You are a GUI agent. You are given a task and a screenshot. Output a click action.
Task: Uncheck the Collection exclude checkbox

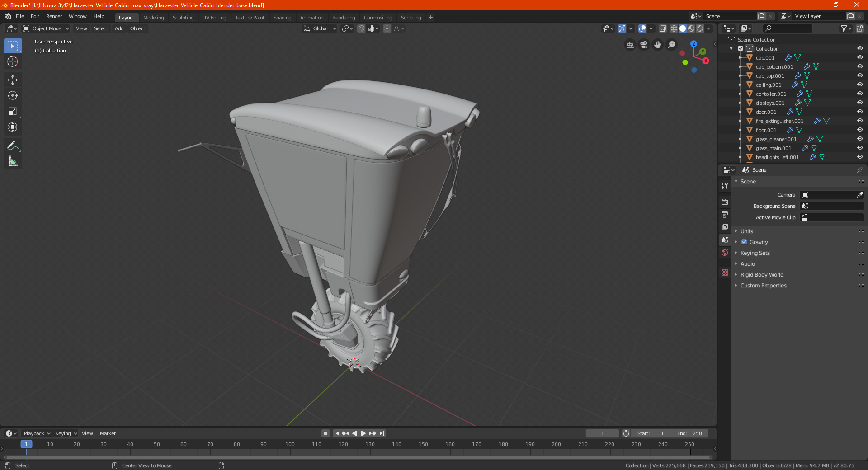pos(741,48)
